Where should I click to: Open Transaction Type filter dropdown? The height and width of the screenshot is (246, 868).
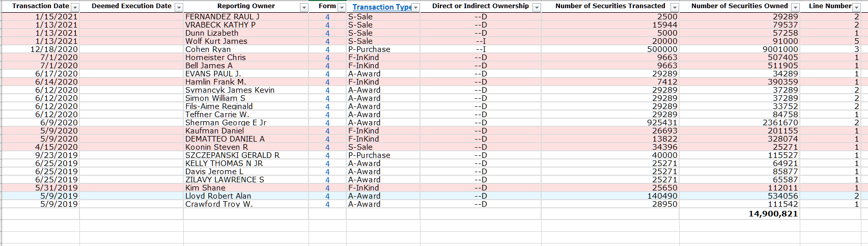point(416,7)
